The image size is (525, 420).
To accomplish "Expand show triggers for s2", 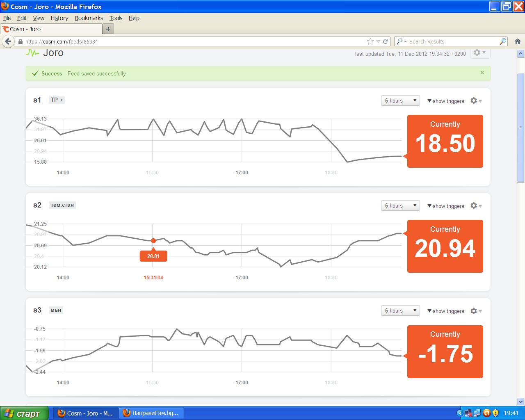I will 446,206.
